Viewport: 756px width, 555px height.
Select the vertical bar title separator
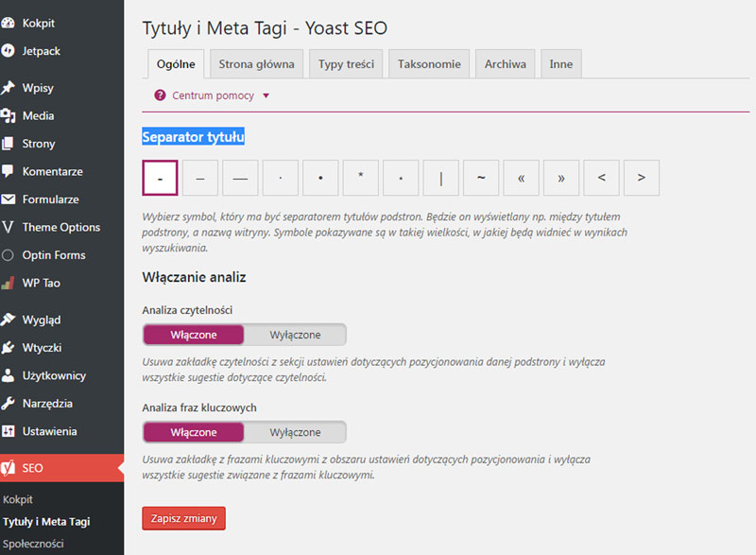tap(440, 178)
